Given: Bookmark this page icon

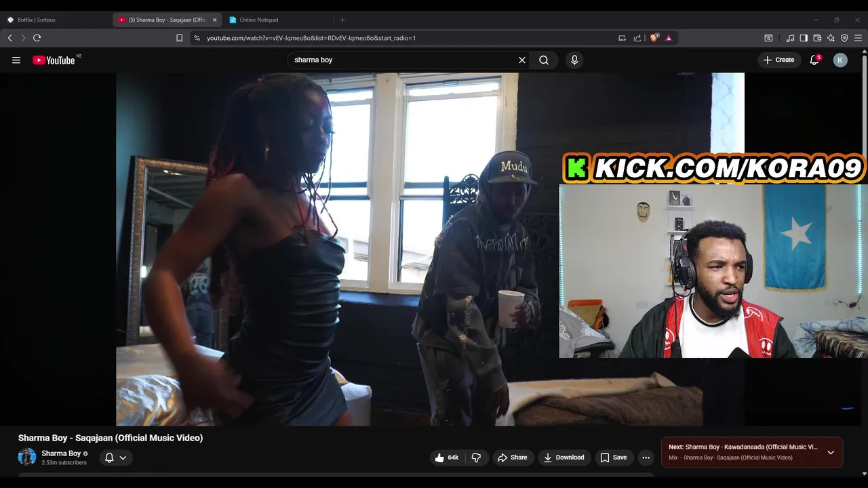Looking at the screenshot, I should tap(179, 38).
